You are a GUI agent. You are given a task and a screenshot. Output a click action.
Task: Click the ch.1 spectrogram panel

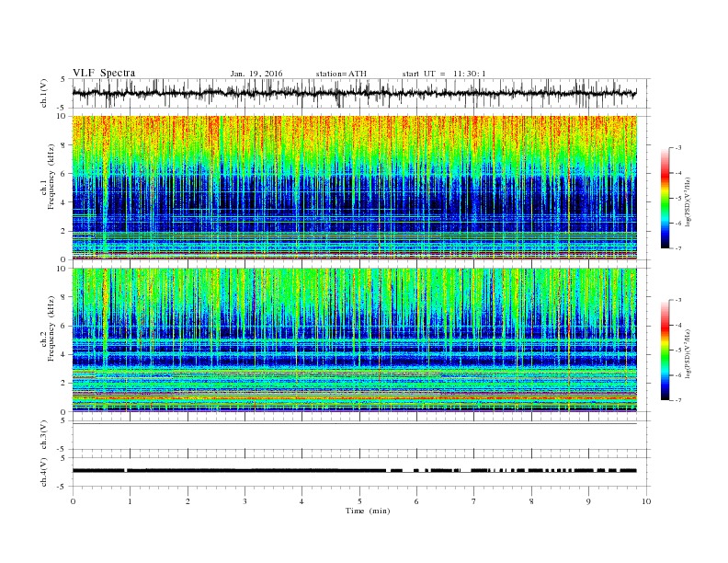[x=354, y=188]
